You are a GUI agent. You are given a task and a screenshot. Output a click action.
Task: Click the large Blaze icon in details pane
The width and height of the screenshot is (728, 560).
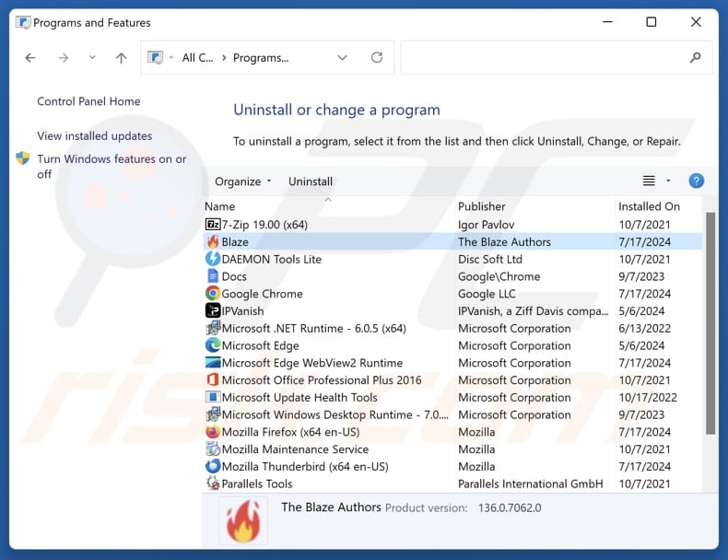click(x=243, y=520)
